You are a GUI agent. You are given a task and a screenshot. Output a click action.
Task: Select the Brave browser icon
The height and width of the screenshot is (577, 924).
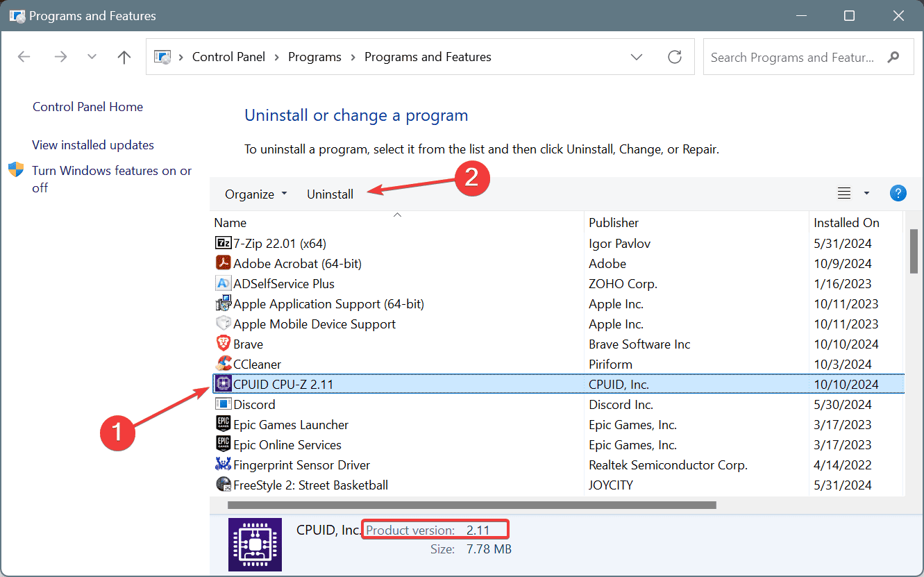tap(223, 344)
